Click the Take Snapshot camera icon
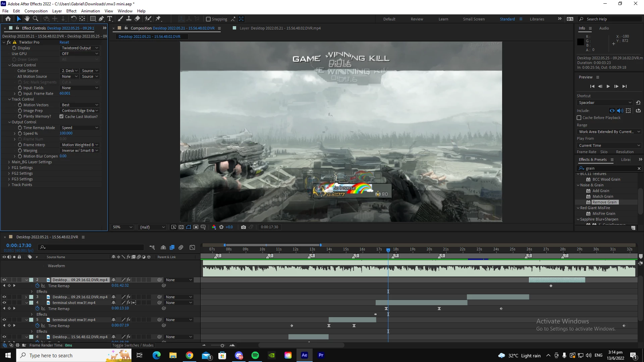This screenshot has height=362, width=644. click(x=244, y=227)
